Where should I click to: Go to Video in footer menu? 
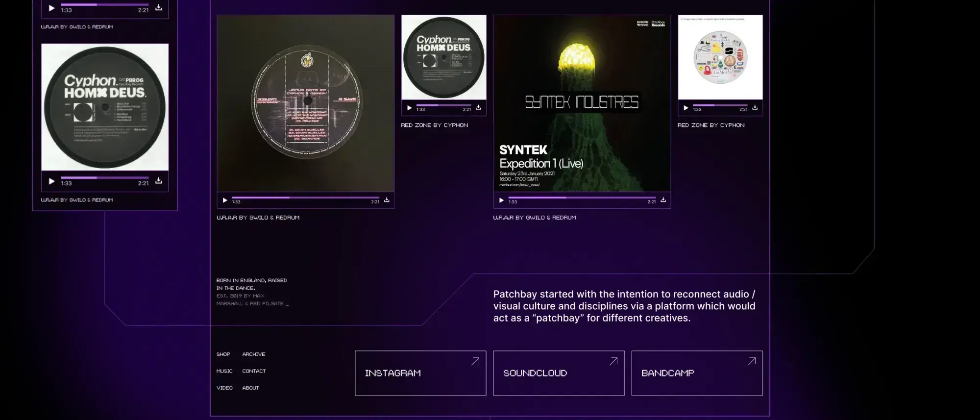pyautogui.click(x=224, y=388)
